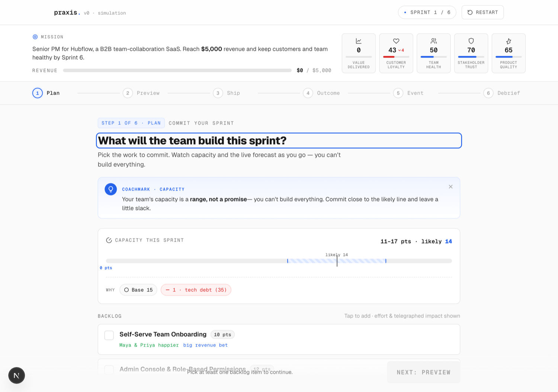The height and width of the screenshot is (392, 558).
Task: Go to the Outcome step
Action: 321,93
